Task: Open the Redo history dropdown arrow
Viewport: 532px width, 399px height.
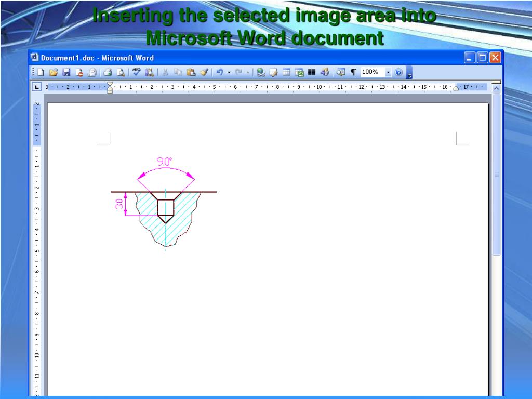Action: coord(248,72)
